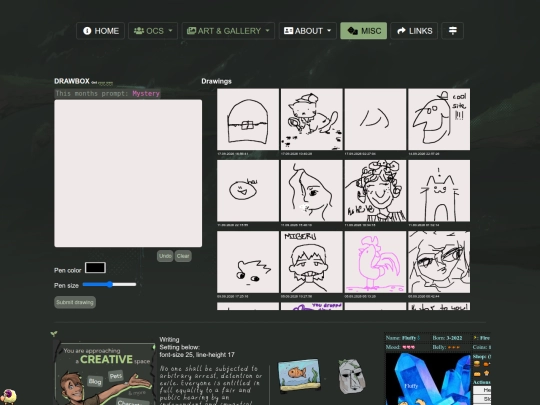Screen dimensions: 540x405
Task: Open the 'cool site' bird drawing
Action: pyautogui.click(x=439, y=119)
